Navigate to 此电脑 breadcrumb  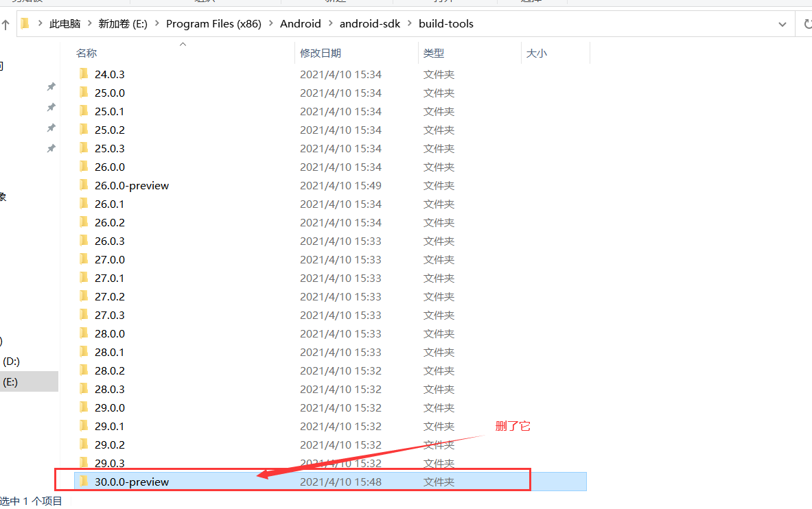(65, 24)
